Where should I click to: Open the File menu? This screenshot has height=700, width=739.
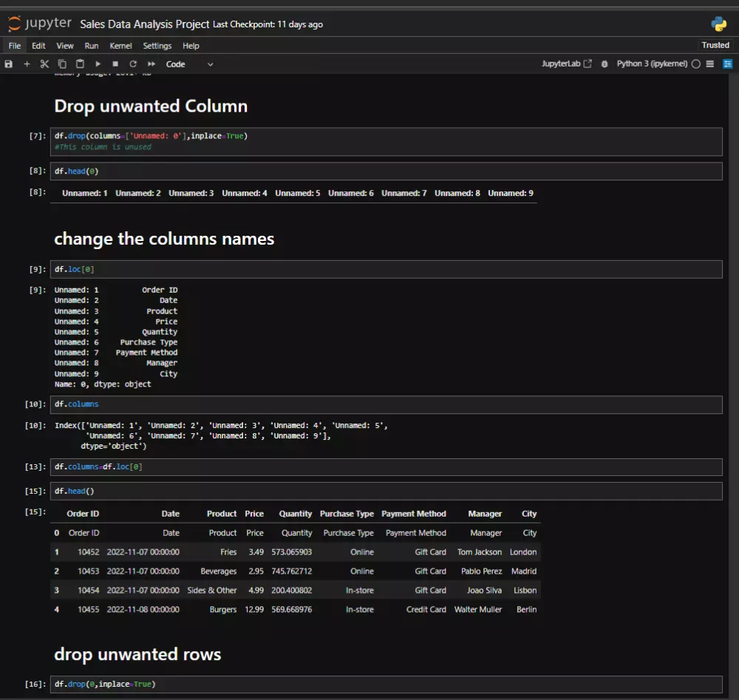pyautogui.click(x=15, y=46)
